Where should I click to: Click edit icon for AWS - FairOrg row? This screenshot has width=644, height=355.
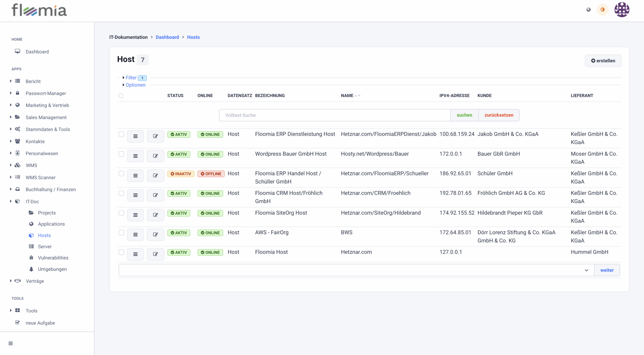point(155,234)
